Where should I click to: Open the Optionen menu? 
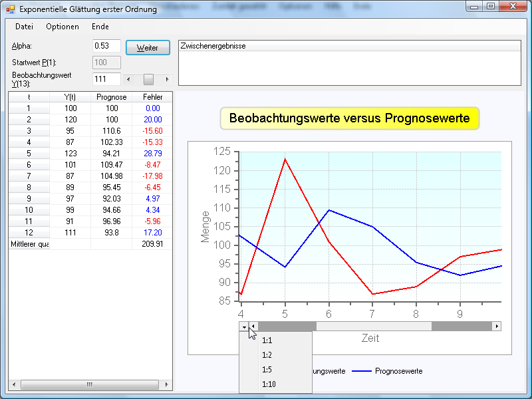[63, 27]
